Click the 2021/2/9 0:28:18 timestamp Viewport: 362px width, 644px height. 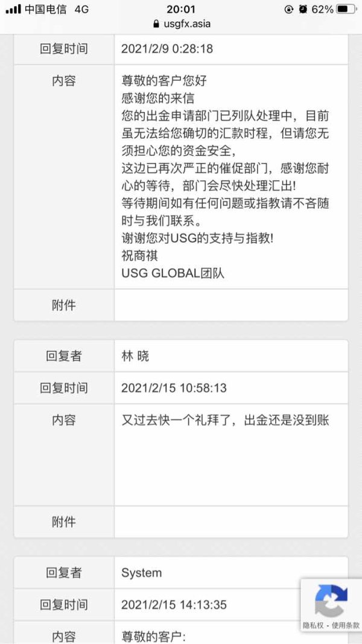pyautogui.click(x=167, y=49)
